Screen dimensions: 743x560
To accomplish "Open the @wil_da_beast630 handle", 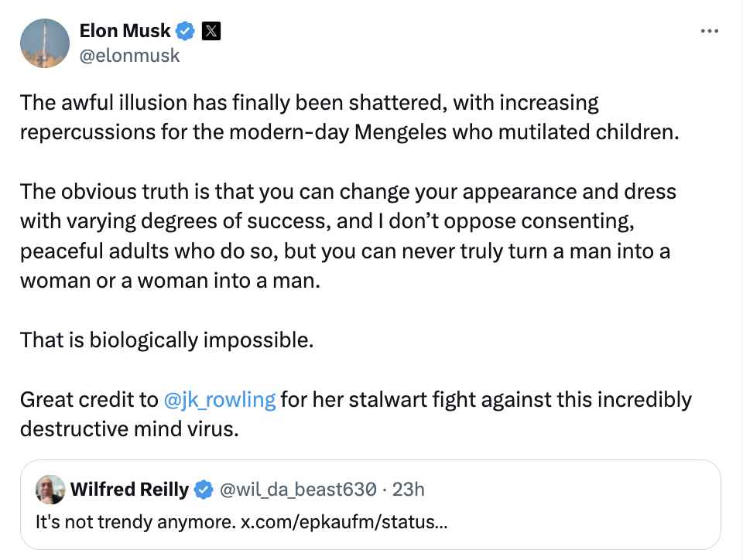I will pos(301,490).
